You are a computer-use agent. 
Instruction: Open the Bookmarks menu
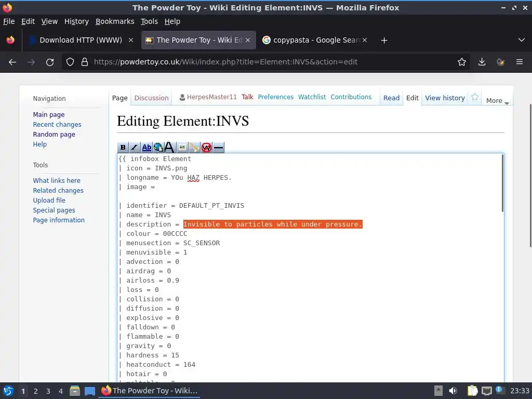[115, 21]
